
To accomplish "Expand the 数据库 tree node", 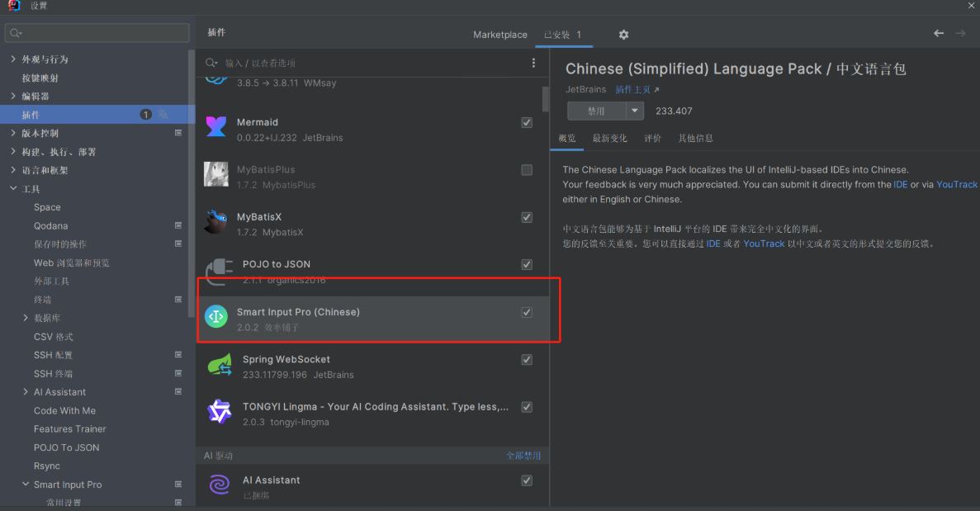I will pyautogui.click(x=26, y=318).
